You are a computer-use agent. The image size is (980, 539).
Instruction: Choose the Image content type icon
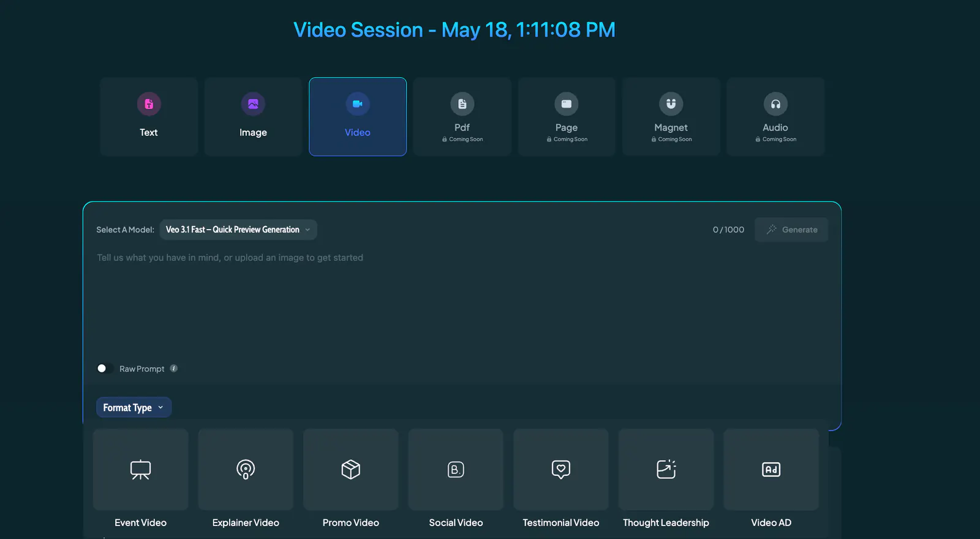[253, 104]
